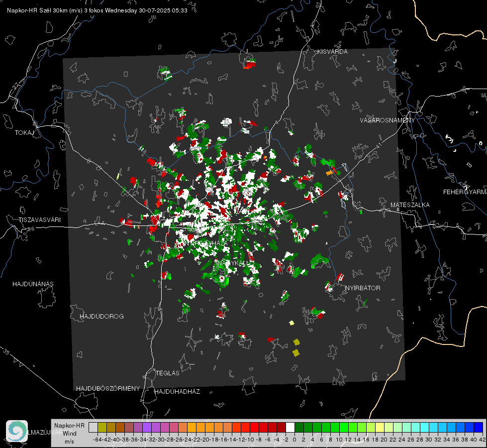Click the TÉGLÁS town label
This screenshot has width=487, height=448.
(x=168, y=373)
